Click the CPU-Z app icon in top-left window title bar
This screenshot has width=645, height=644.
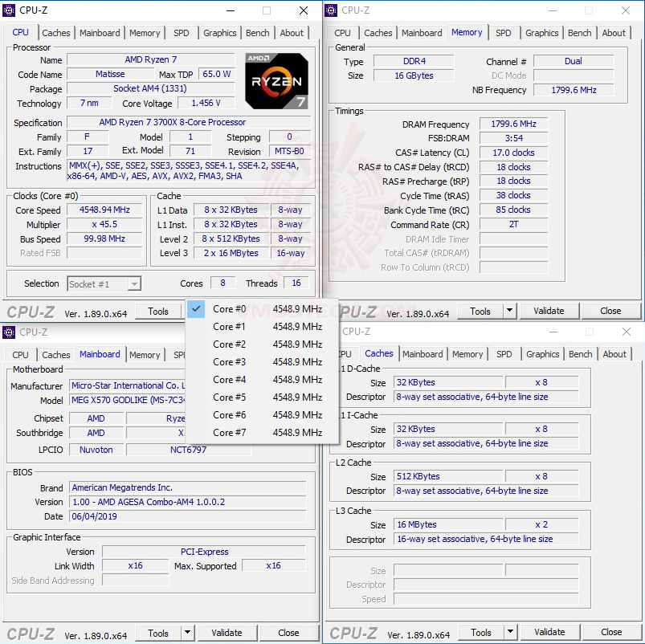pyautogui.click(x=9, y=10)
